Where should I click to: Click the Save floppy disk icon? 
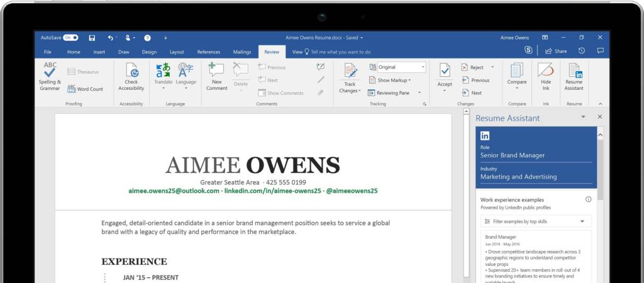92,38
